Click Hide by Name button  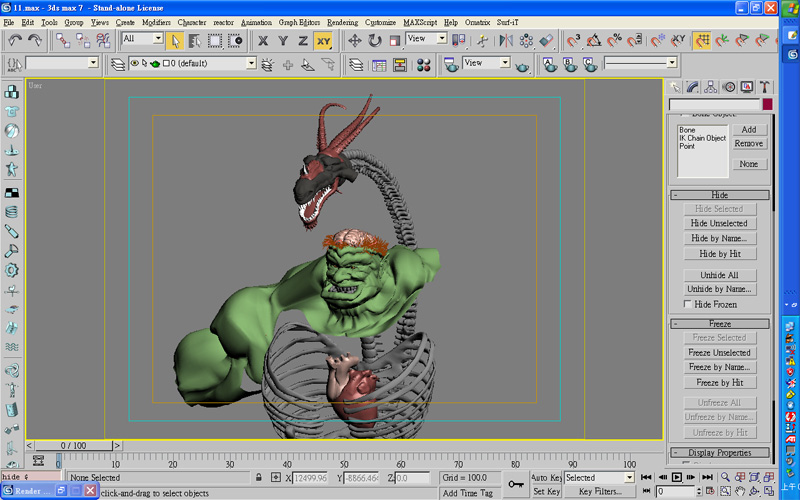[x=719, y=238]
